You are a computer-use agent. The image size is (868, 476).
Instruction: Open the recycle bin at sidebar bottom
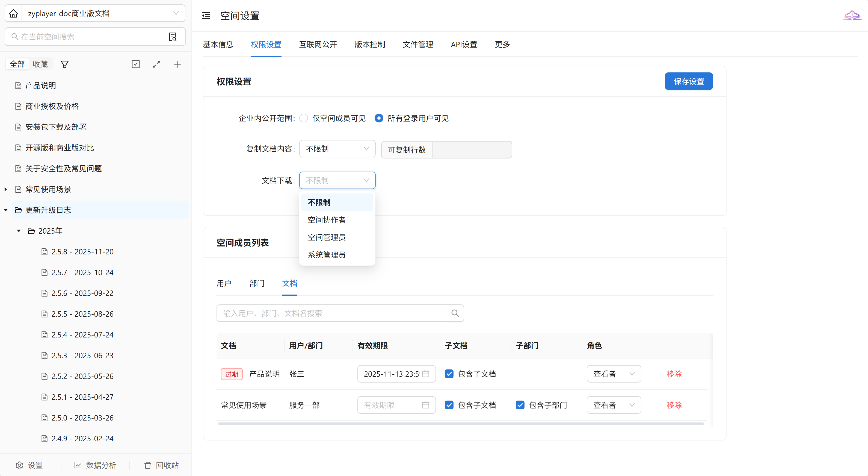pyautogui.click(x=162, y=465)
